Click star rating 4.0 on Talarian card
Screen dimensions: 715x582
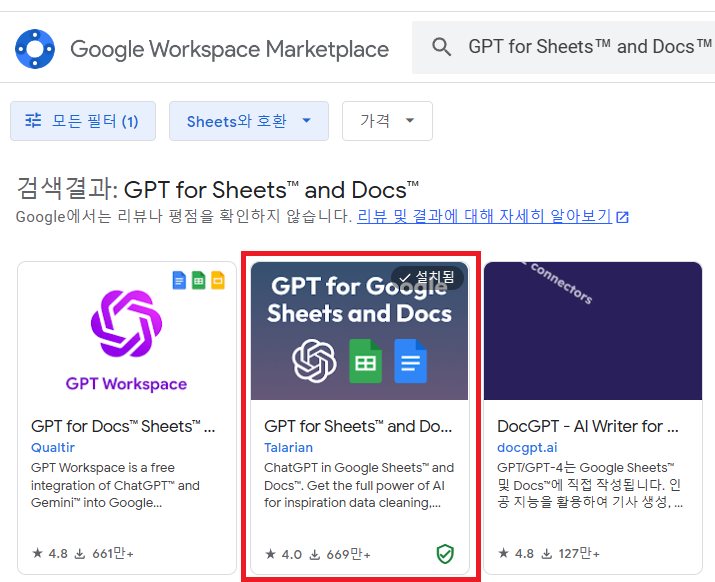[283, 554]
